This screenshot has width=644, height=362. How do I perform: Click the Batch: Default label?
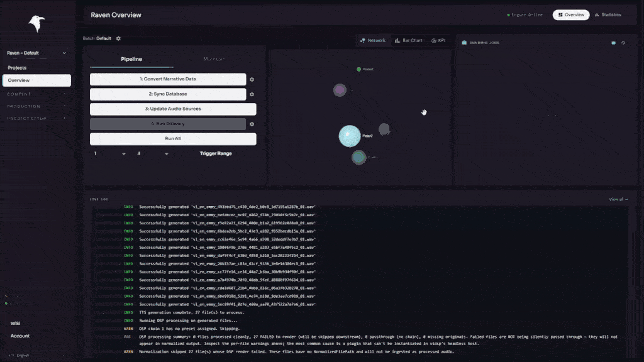coord(97,38)
